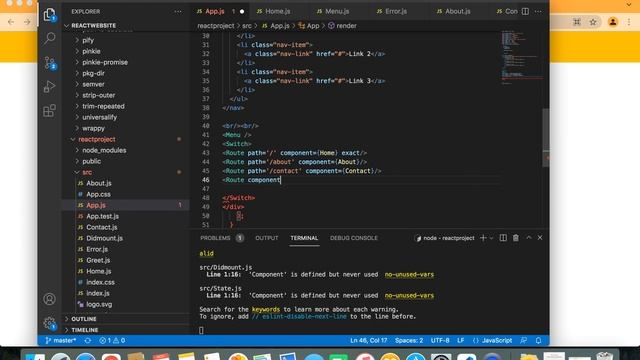Click first no-unused-vars link in terminal

tap(409, 275)
